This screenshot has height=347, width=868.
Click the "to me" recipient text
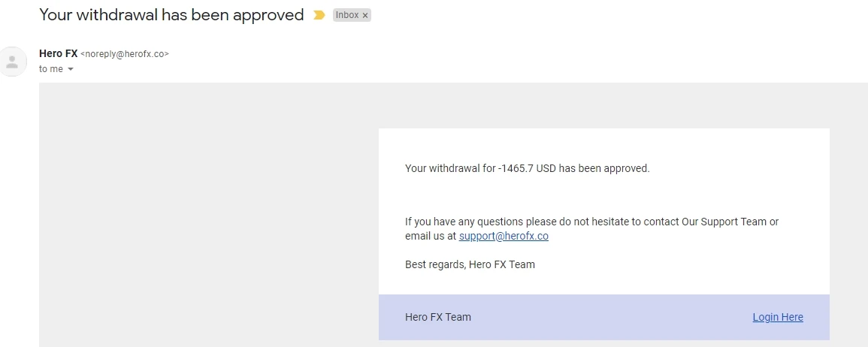pos(51,69)
